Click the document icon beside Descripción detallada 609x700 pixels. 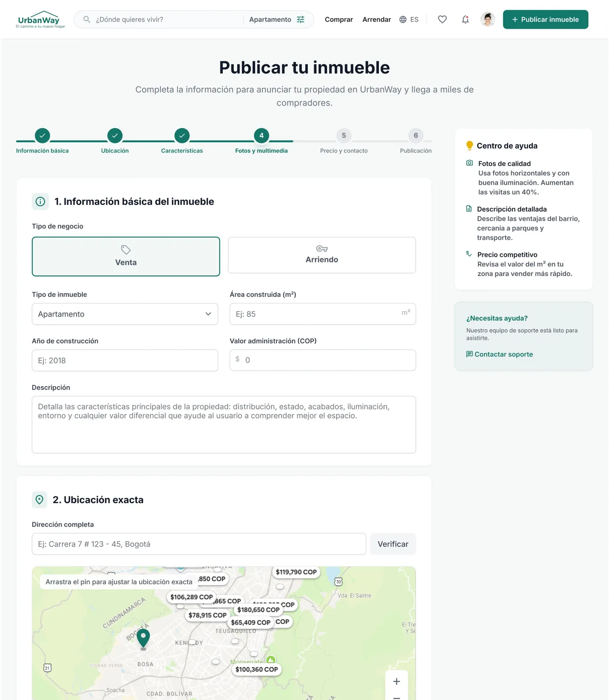pyautogui.click(x=469, y=209)
